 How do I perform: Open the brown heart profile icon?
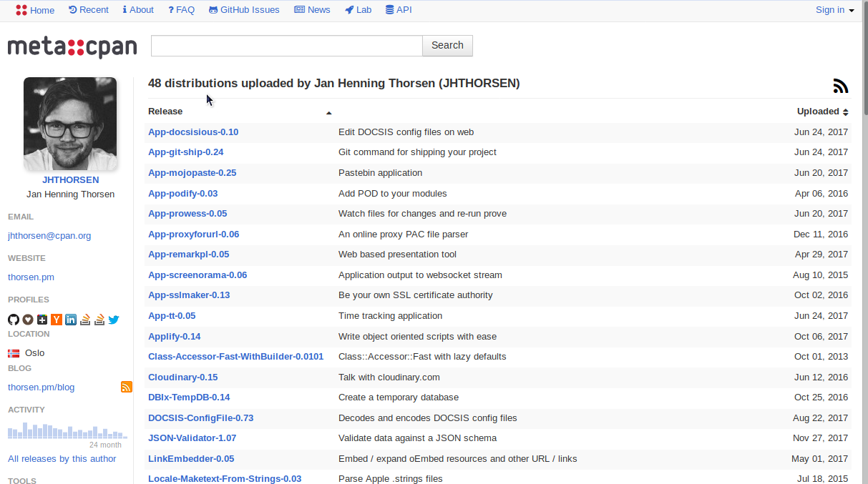click(x=28, y=320)
